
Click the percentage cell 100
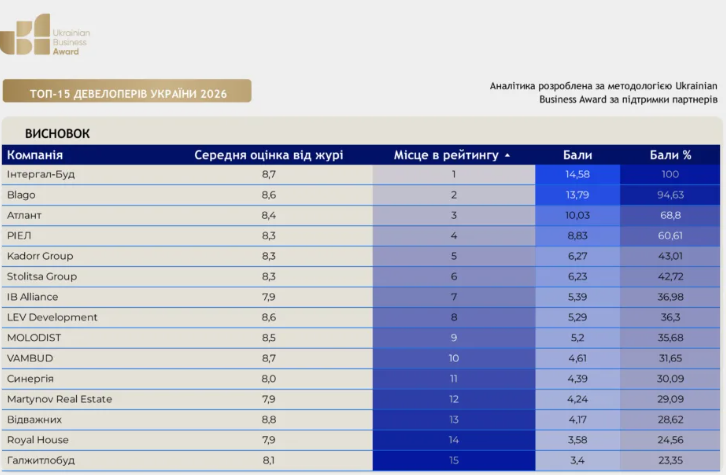click(670, 175)
